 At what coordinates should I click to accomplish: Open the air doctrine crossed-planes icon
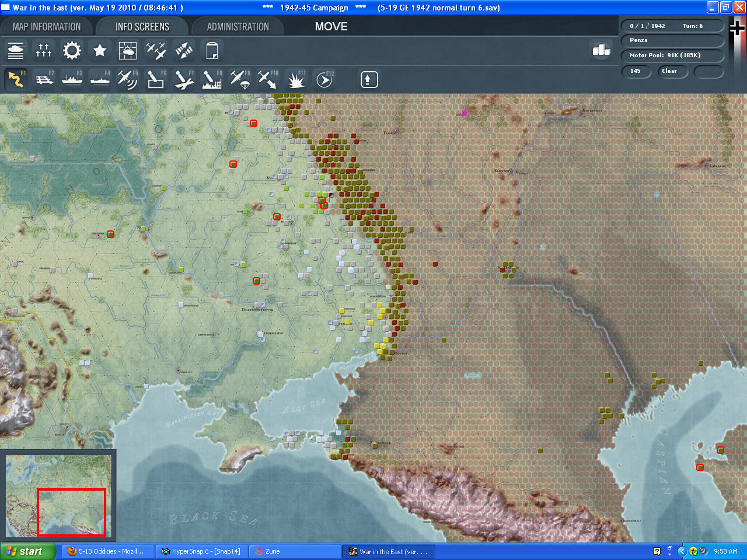click(156, 51)
